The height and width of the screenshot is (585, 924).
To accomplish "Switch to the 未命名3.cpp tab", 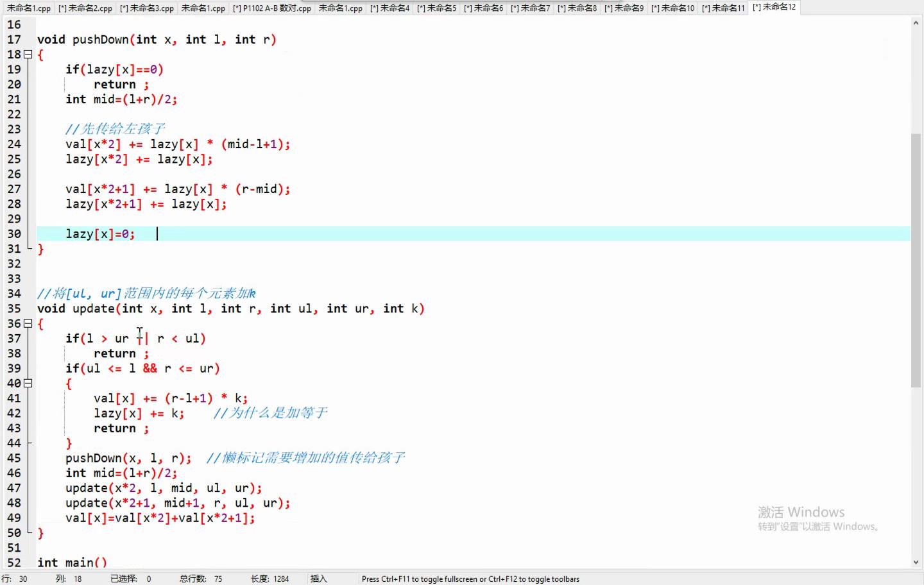I will click(x=147, y=8).
